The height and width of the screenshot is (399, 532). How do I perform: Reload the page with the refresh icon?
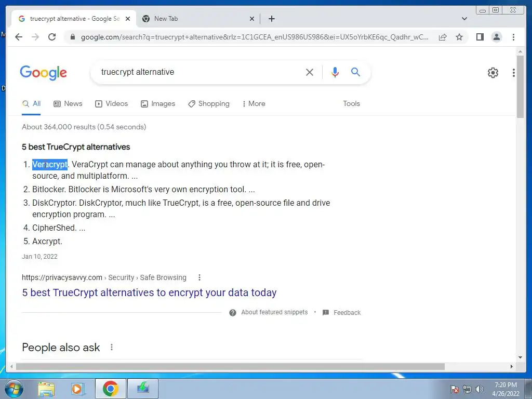[52, 37]
